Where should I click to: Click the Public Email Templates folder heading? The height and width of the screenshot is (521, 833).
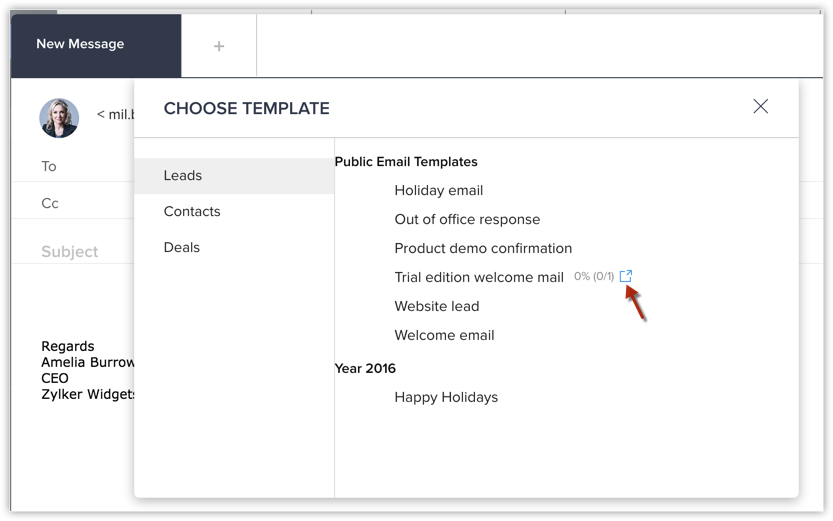click(406, 161)
